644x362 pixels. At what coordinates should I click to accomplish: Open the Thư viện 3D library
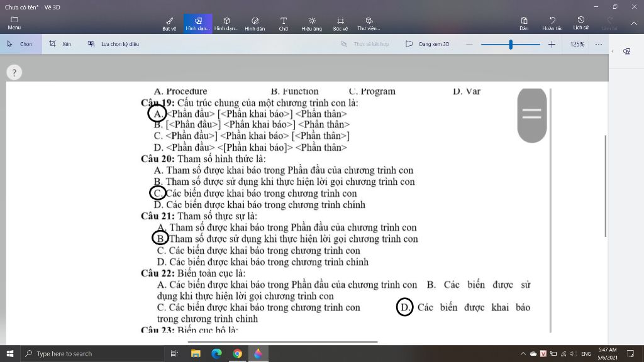[369, 24]
